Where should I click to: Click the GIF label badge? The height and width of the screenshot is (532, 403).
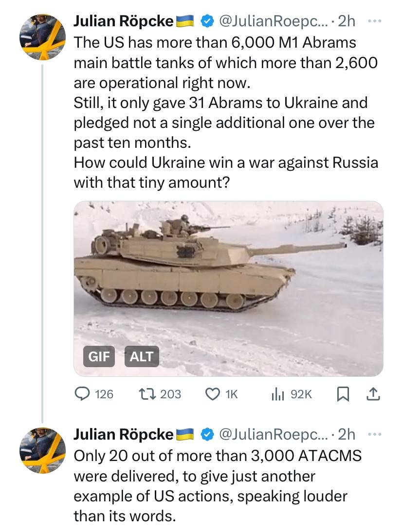click(x=99, y=357)
